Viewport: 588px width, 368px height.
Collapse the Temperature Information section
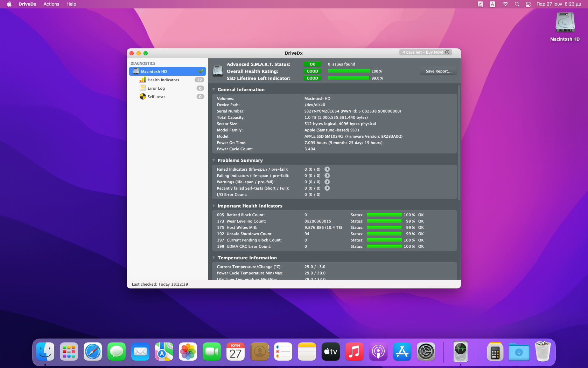213,258
